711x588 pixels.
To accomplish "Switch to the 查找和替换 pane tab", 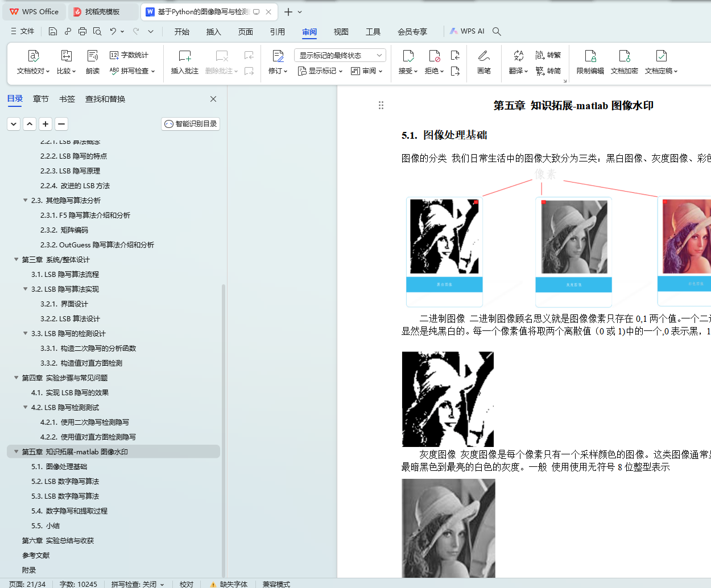I will click(105, 99).
